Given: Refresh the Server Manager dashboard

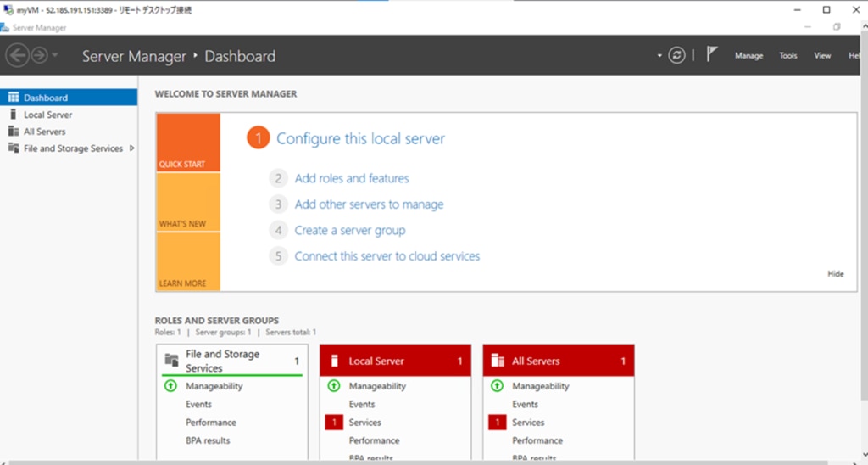Looking at the screenshot, I should pyautogui.click(x=676, y=55).
